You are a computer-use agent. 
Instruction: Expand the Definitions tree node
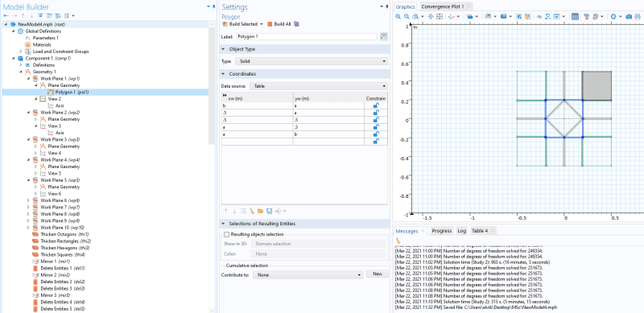point(21,65)
